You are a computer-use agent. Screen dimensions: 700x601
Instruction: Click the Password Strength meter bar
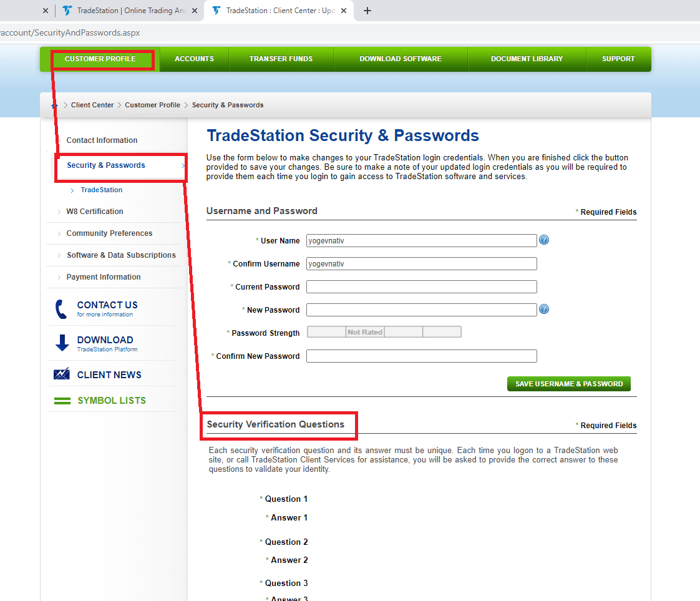tap(384, 332)
